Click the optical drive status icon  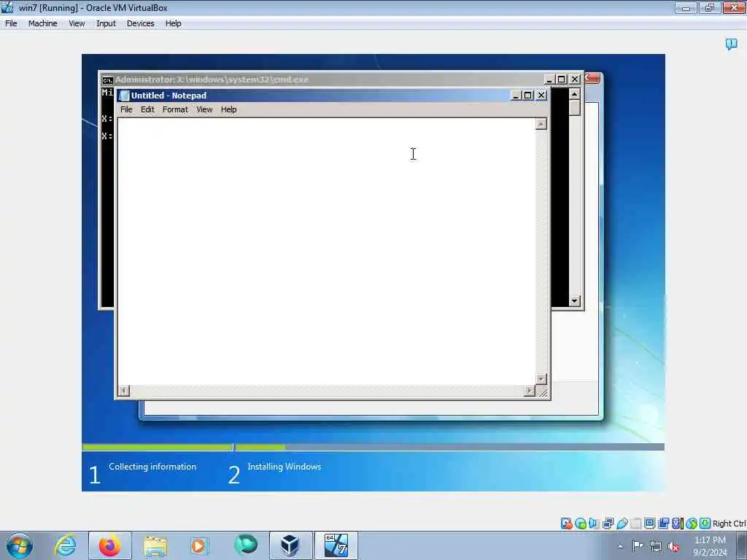(580, 524)
